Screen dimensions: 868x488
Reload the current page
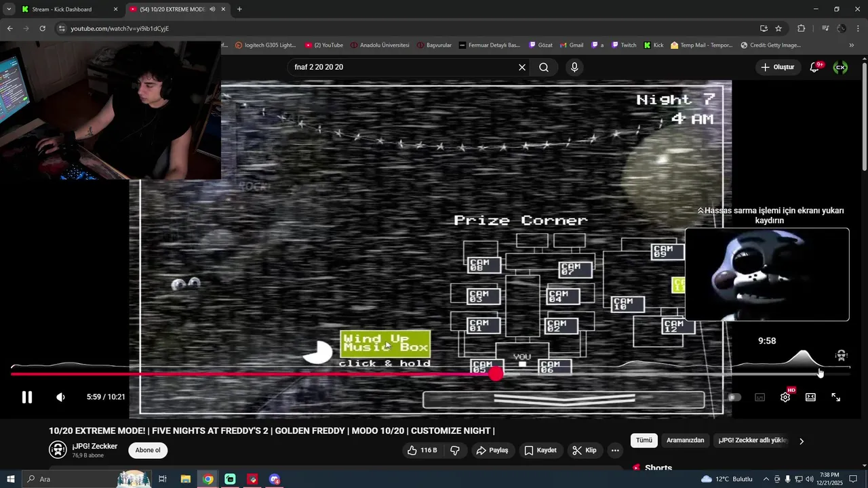pos(42,28)
